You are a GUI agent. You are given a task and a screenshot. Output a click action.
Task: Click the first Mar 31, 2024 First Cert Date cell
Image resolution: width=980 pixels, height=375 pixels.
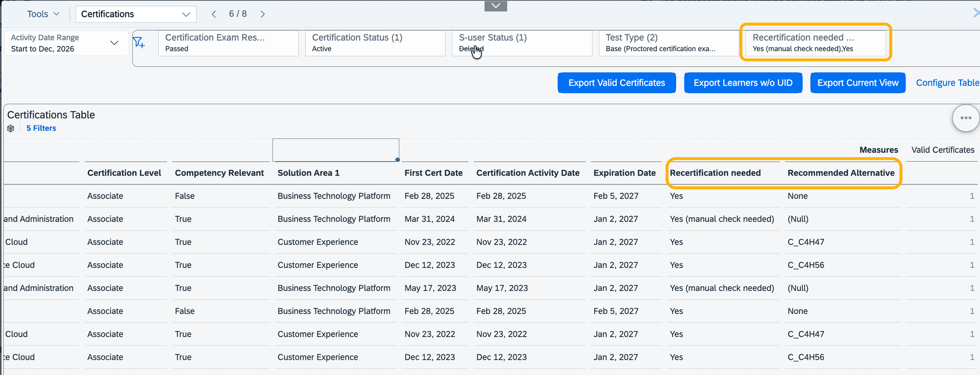[429, 219]
